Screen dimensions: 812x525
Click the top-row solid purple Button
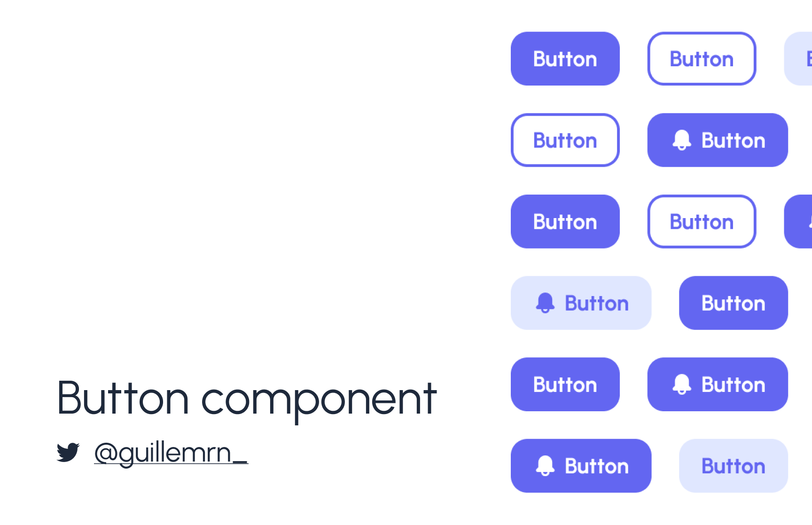point(565,59)
